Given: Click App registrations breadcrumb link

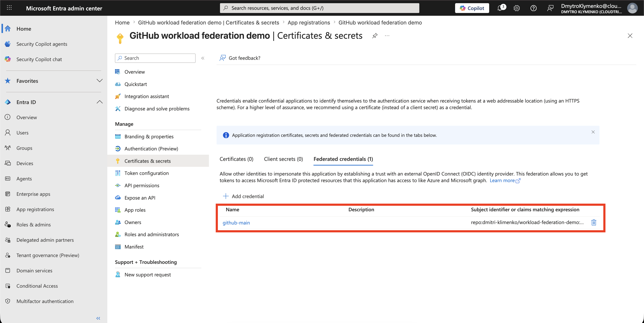Looking at the screenshot, I should 309,23.
